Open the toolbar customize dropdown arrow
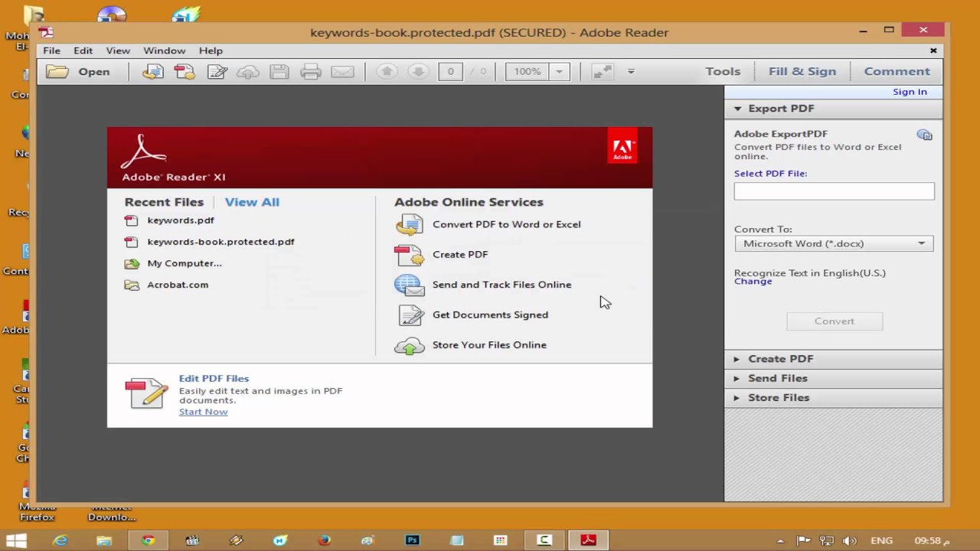 pos(631,71)
